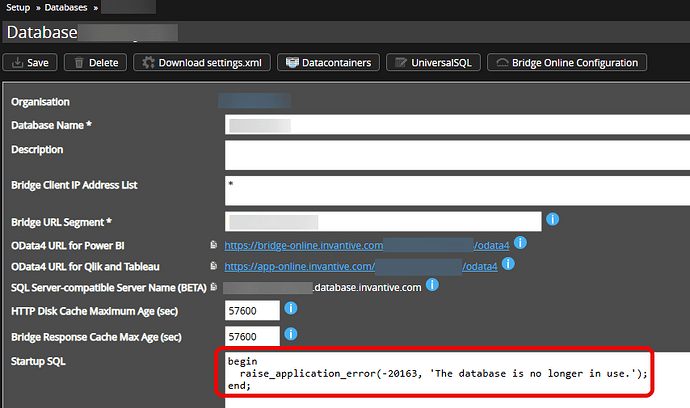The image size is (690, 408).
Task: Show info for SQL Server-compatible Server Name
Action: [x=431, y=287]
